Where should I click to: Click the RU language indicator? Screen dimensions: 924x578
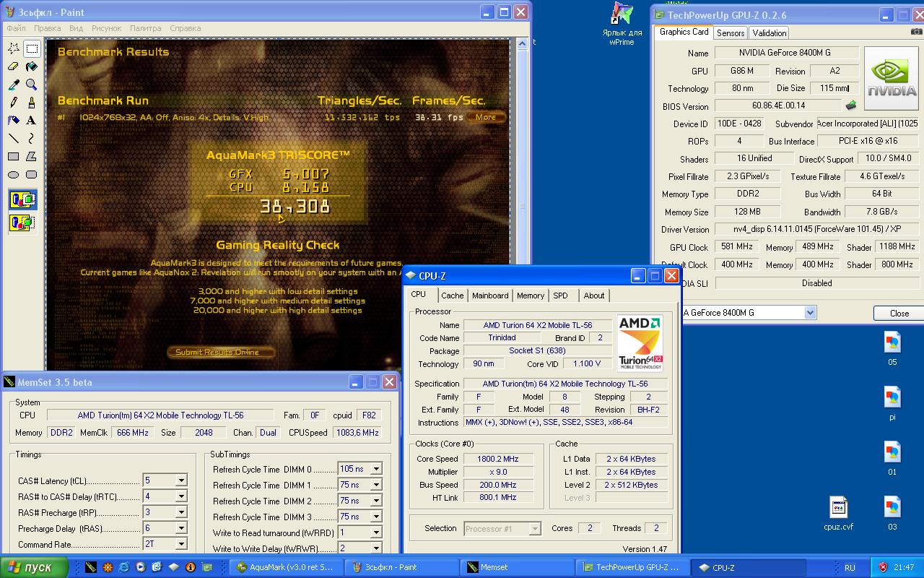click(850, 568)
